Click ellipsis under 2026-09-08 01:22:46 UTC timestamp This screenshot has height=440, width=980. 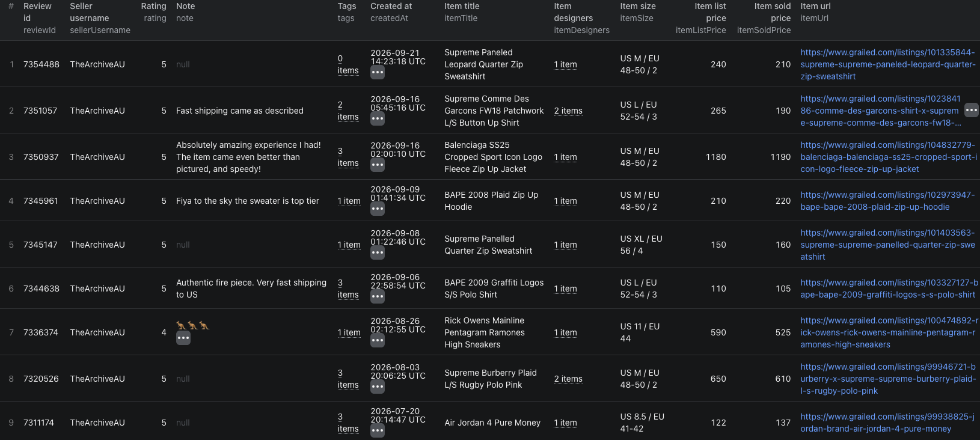point(378,253)
